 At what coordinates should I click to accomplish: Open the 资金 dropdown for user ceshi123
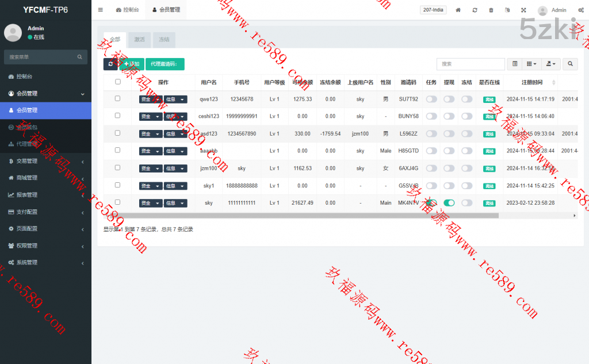coord(151,116)
